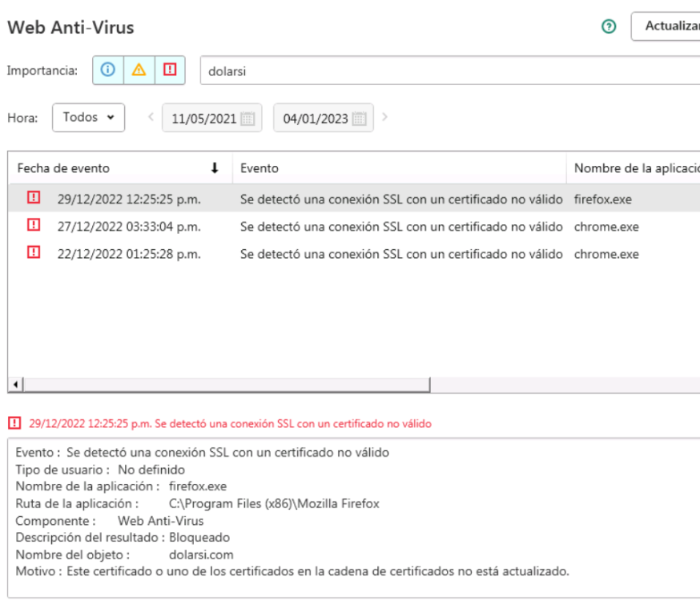Click the red event summary heading below table
This screenshot has height=601, width=700.
coord(231,424)
